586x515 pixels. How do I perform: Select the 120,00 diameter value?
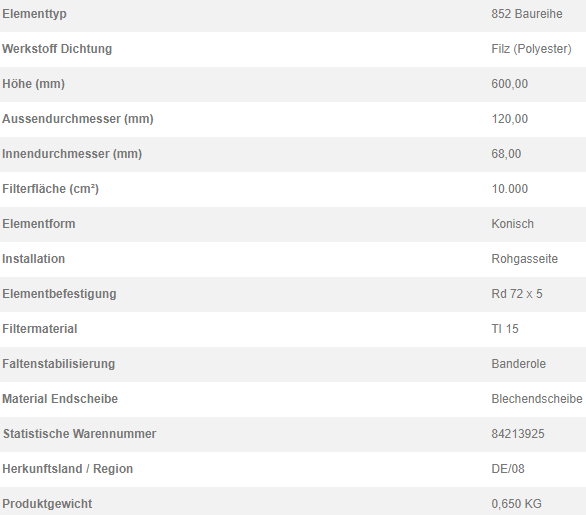[x=509, y=119]
